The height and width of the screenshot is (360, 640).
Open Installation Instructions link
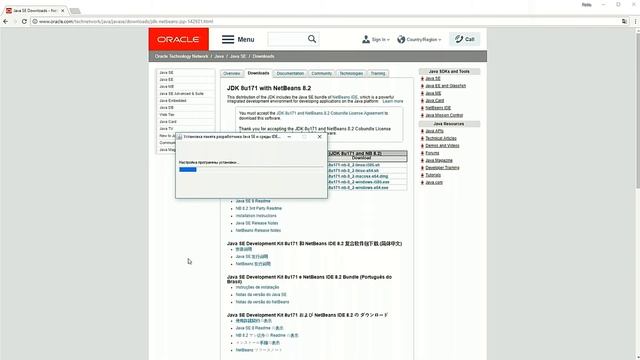256,216
